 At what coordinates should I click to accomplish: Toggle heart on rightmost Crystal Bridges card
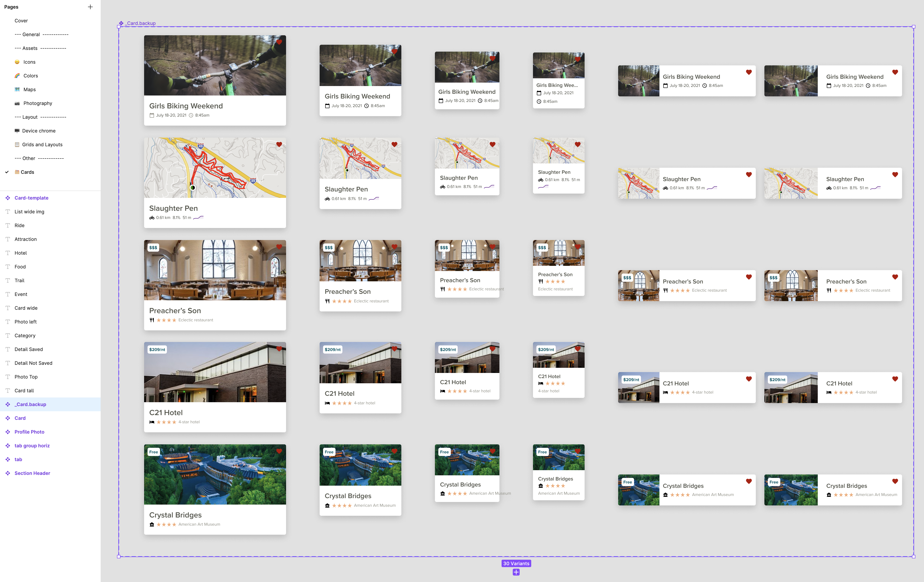(x=895, y=481)
